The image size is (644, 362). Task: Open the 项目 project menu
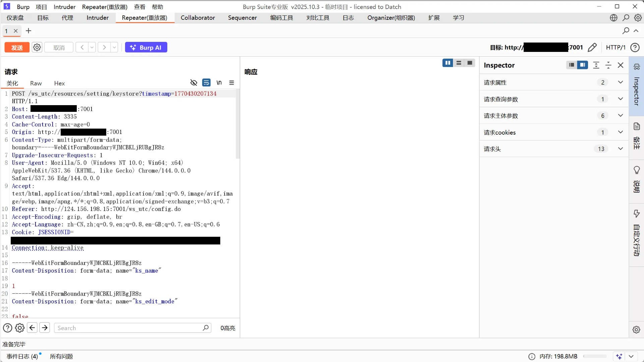[x=42, y=7]
